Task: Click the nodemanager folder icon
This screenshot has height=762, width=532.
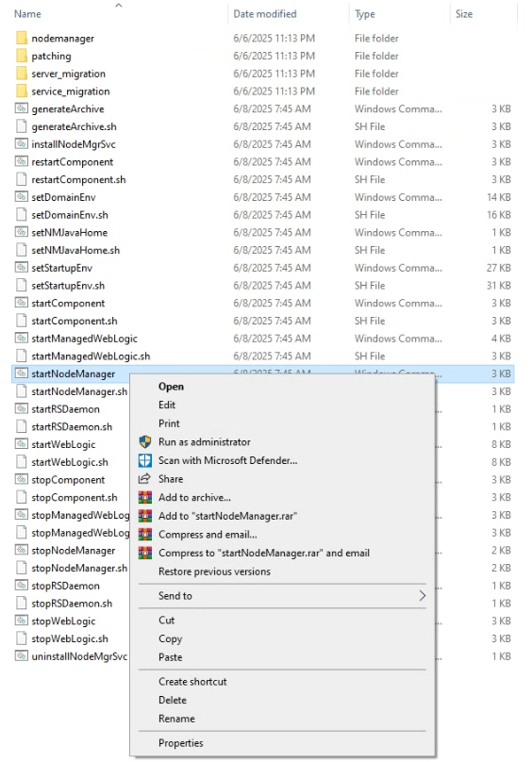Action: [22, 39]
